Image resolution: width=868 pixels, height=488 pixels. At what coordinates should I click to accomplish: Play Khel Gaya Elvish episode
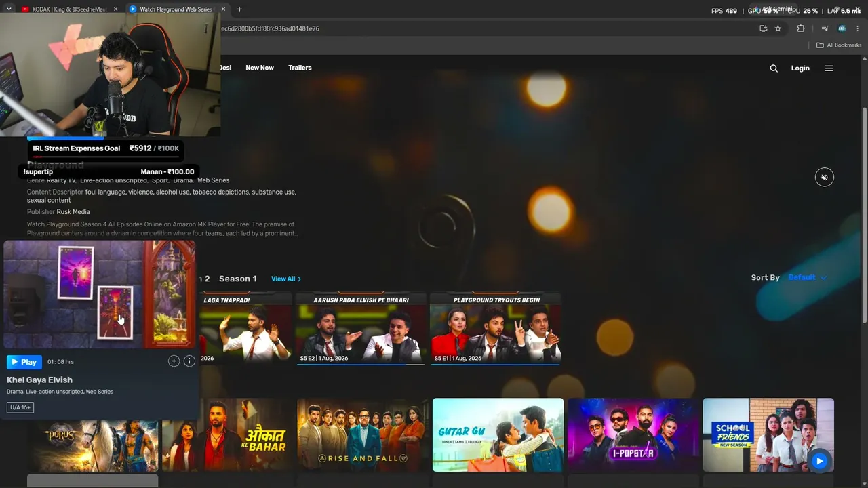click(24, 362)
